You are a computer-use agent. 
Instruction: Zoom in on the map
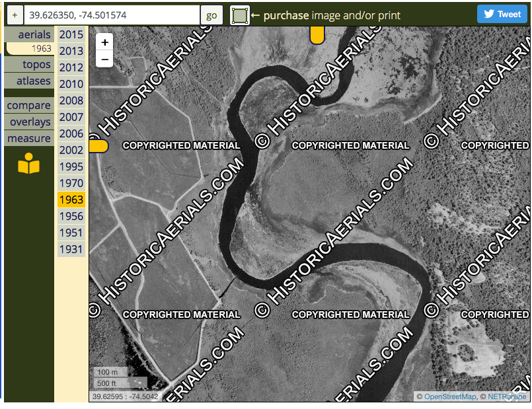104,42
